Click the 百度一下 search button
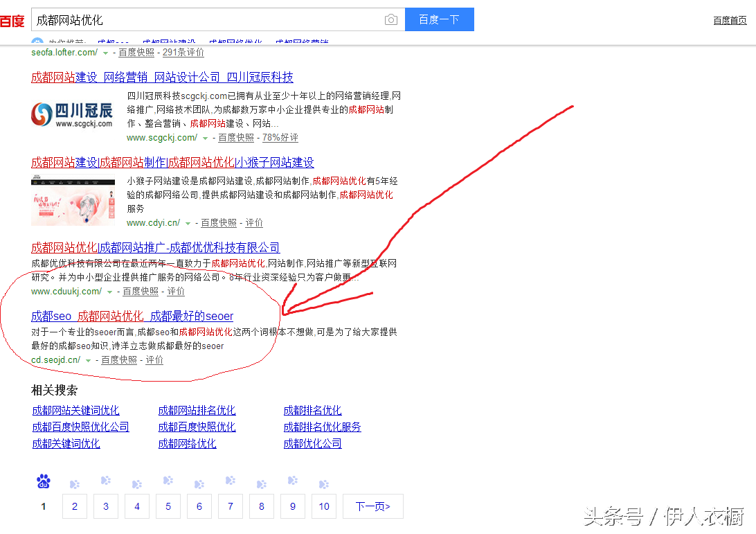 439,19
